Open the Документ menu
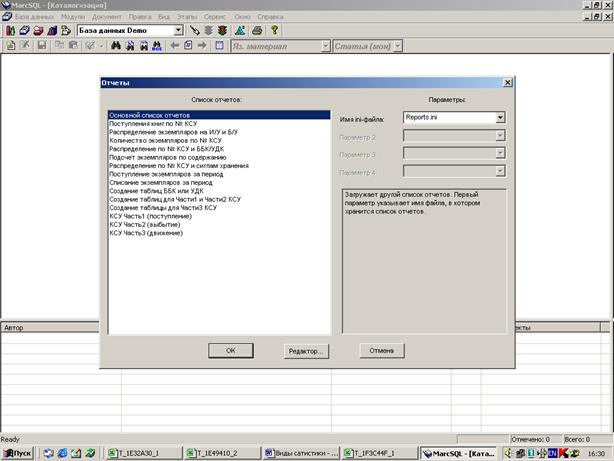Screen dimensions: 614x461 [106, 18]
